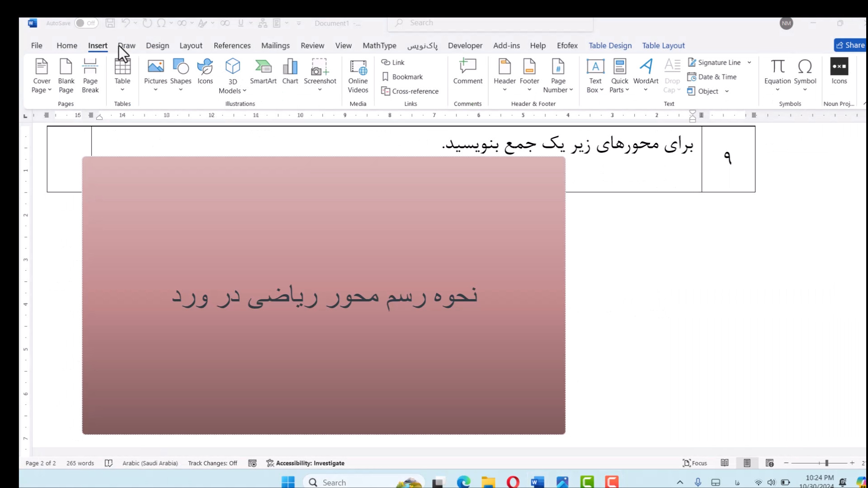Insert a 3D Model

coord(232,76)
